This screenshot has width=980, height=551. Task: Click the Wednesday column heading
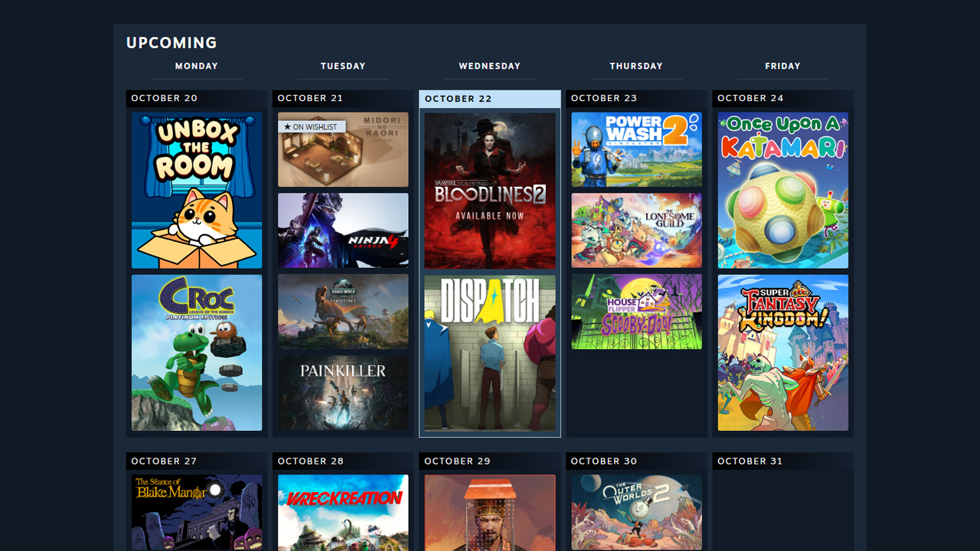coord(490,67)
